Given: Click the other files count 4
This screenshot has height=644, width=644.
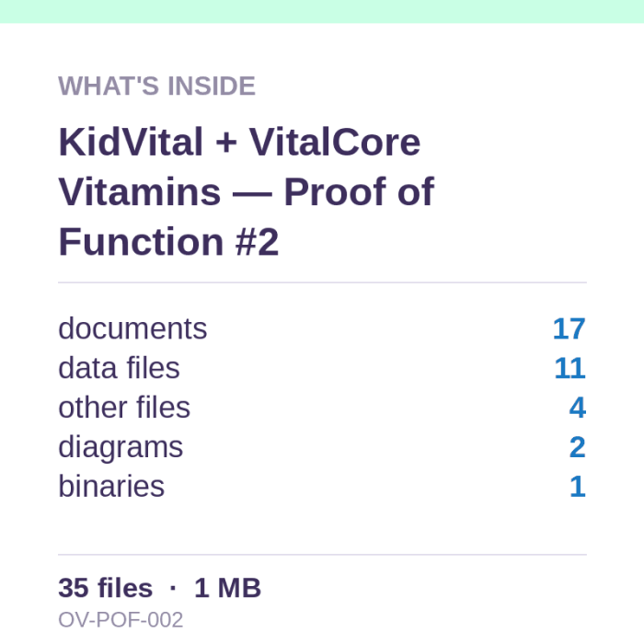Looking at the screenshot, I should point(578,408).
